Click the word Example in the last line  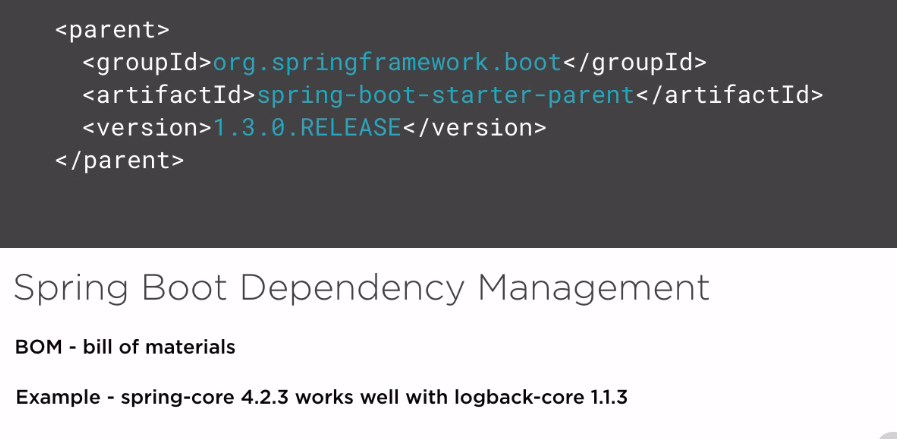[x=56, y=398]
